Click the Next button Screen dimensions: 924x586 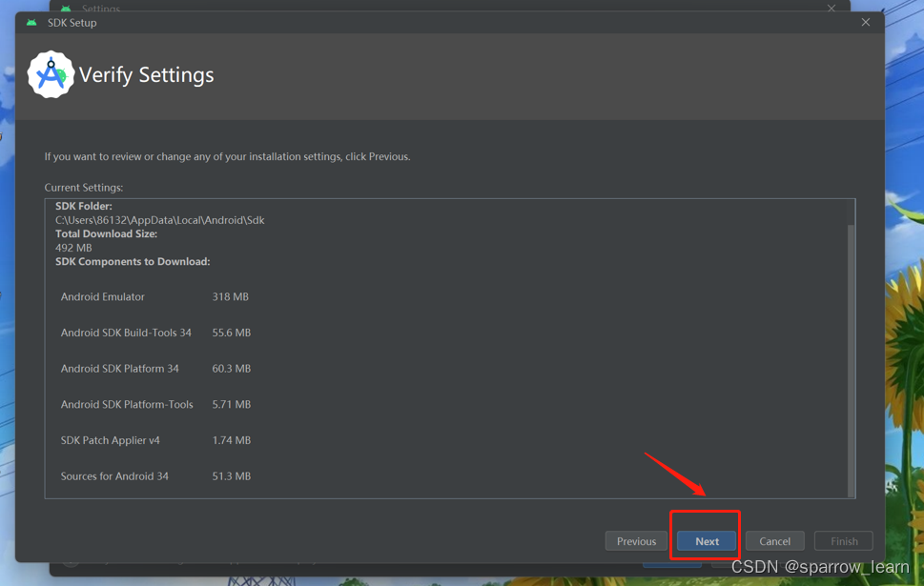pos(706,540)
